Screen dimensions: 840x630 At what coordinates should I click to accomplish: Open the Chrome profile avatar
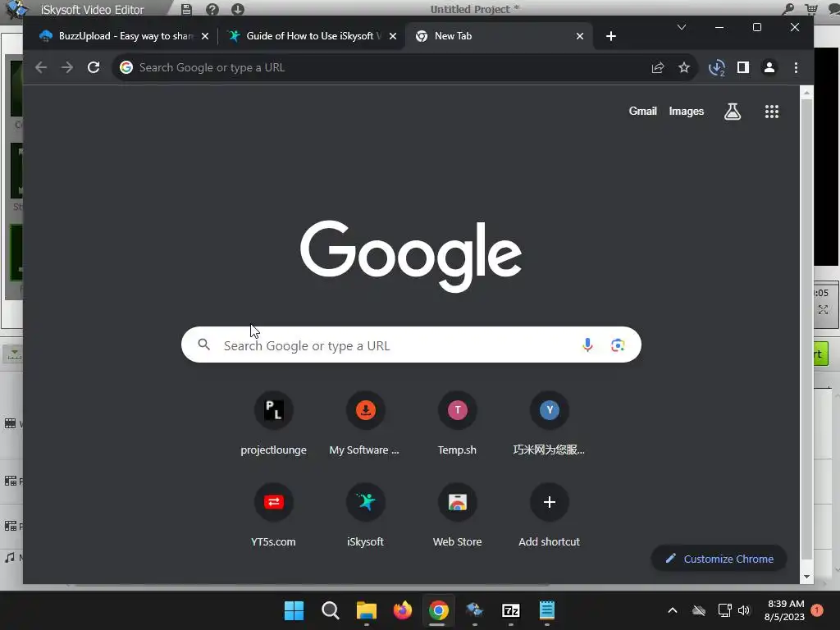[769, 67]
